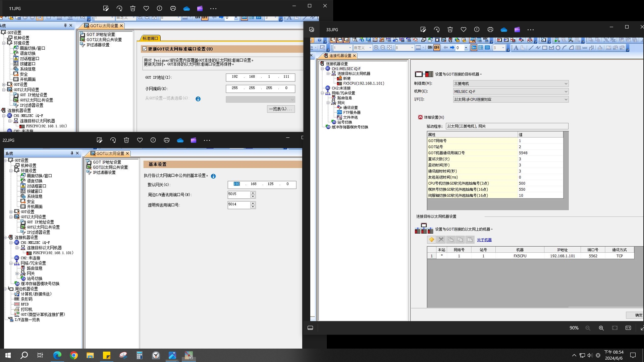Click the OFF button in 33.JPG toolbar
Viewport: 644px width, 362px height.
click(437, 48)
